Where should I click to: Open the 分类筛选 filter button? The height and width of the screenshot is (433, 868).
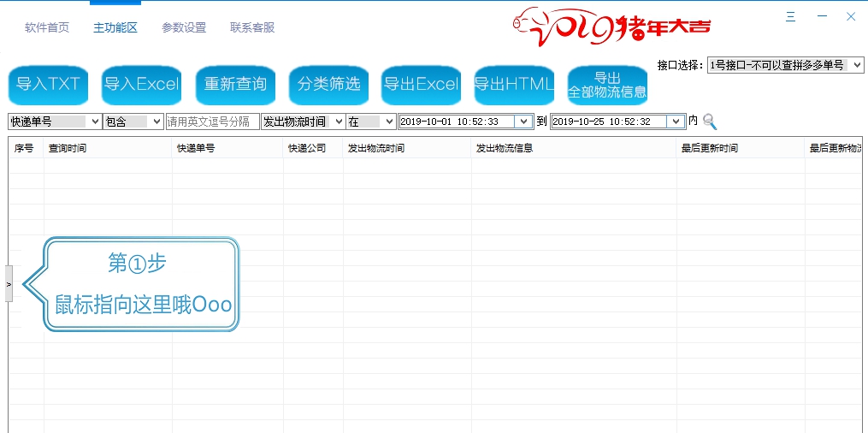tap(328, 85)
